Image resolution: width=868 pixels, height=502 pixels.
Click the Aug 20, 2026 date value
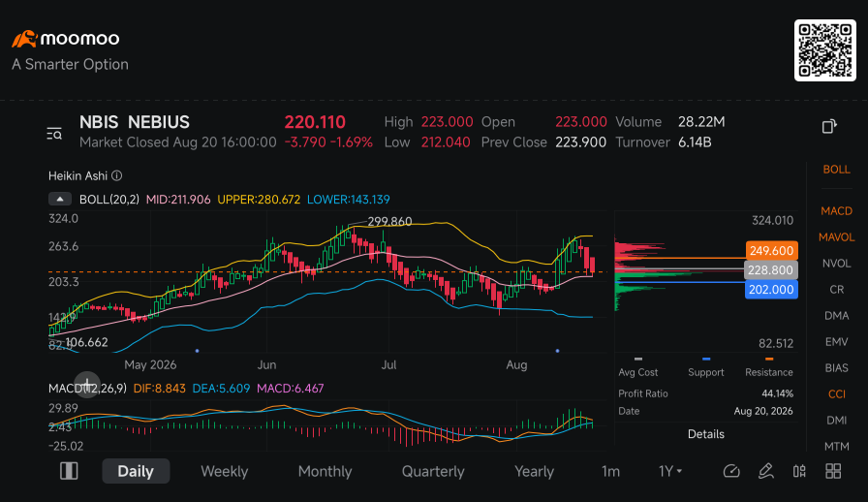coord(763,411)
